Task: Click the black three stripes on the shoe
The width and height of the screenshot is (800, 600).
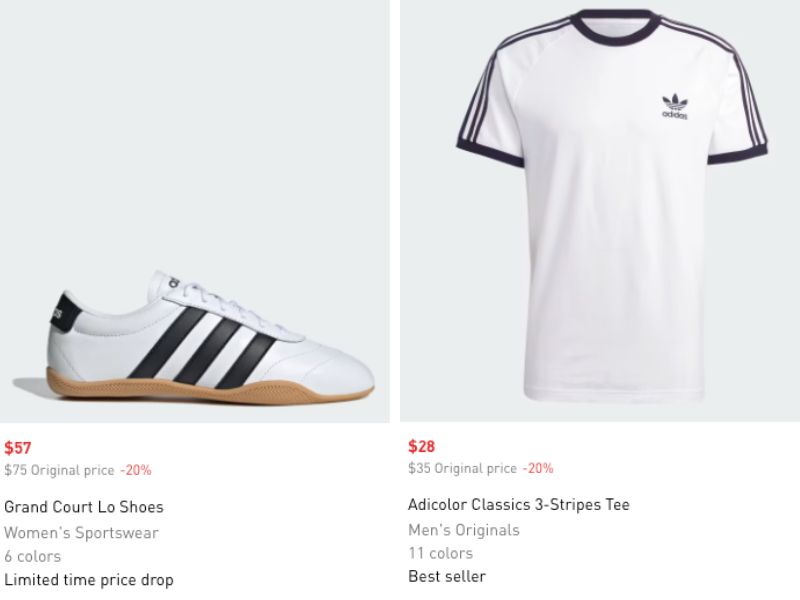Action: (205, 347)
